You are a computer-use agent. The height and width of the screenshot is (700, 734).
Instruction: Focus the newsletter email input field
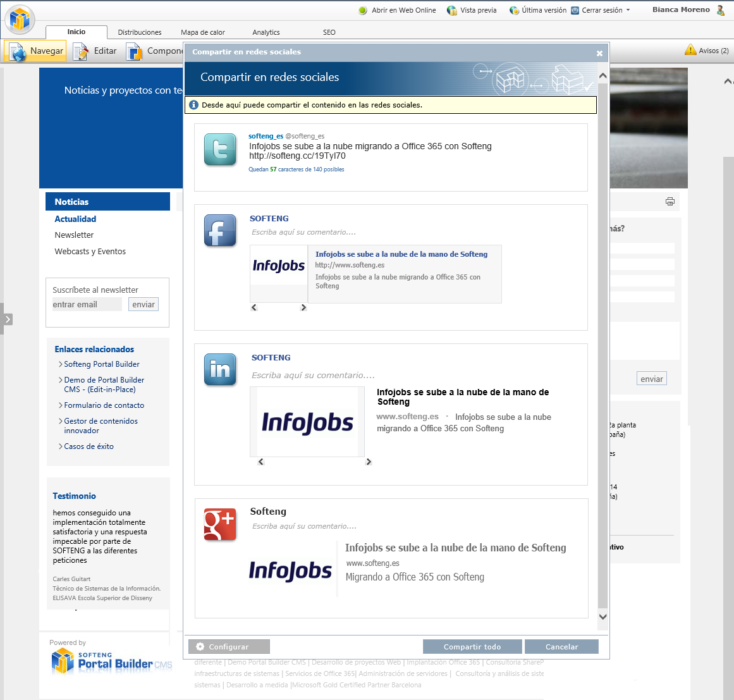(x=87, y=305)
